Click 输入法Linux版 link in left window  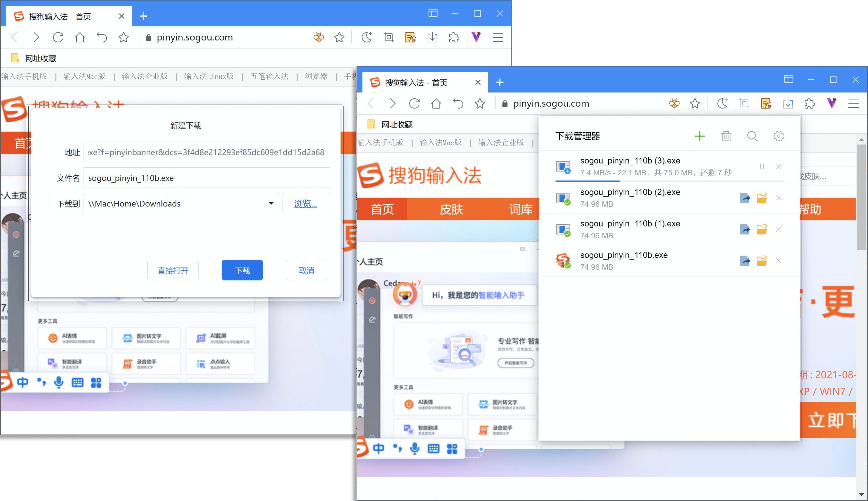pos(209,76)
